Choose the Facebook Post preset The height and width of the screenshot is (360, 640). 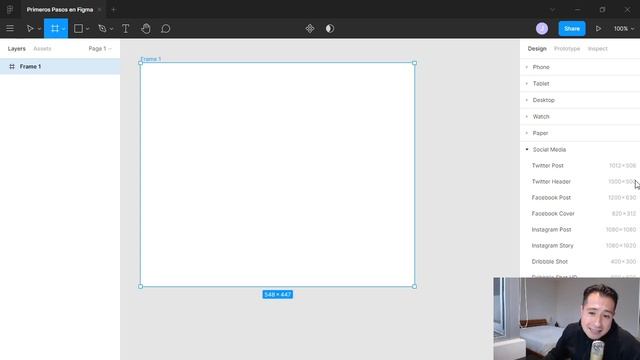click(x=580, y=198)
